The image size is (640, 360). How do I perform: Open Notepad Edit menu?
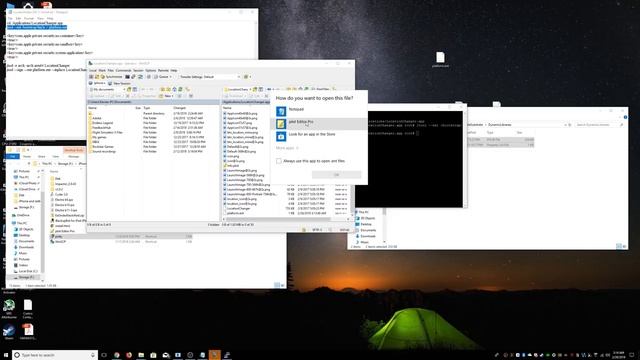tap(18, 18)
